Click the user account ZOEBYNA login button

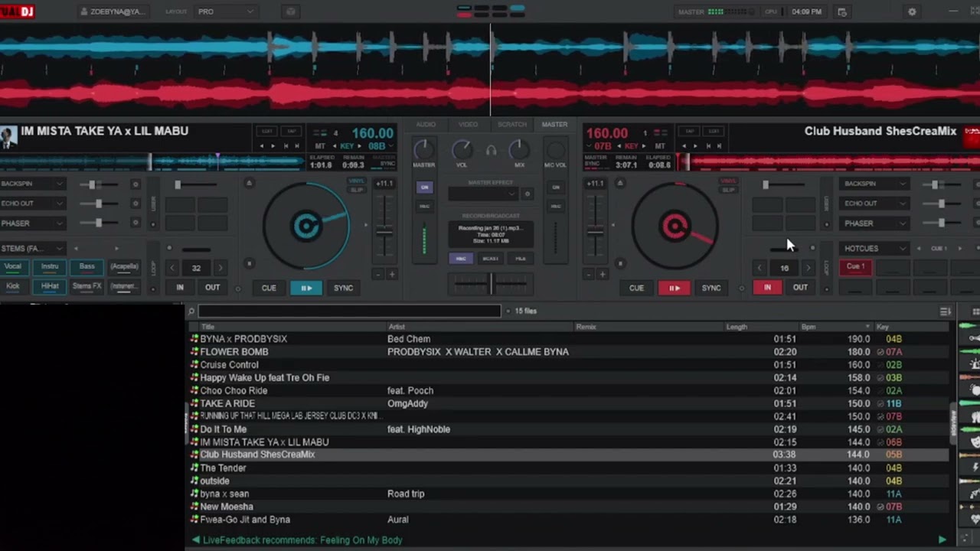pyautogui.click(x=113, y=11)
